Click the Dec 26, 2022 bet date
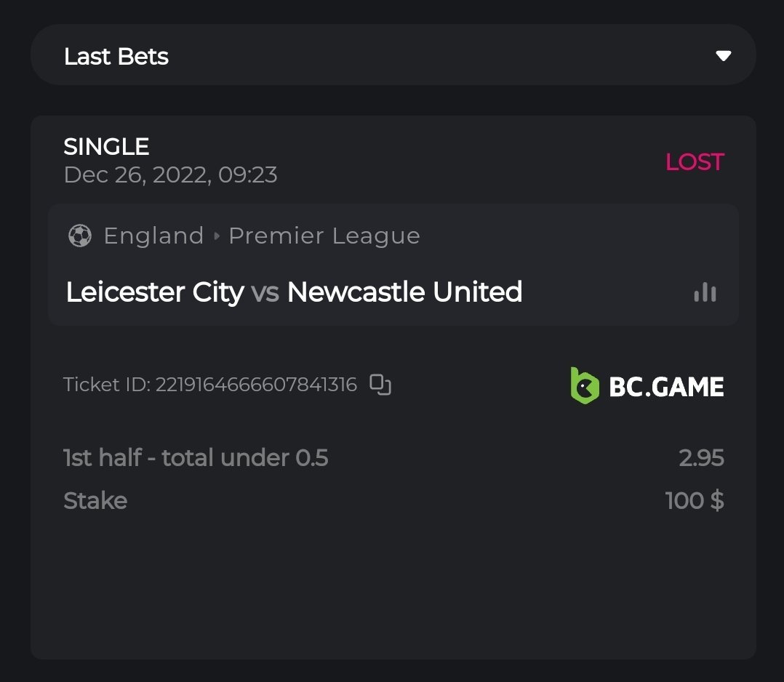The height and width of the screenshot is (682, 784). click(170, 175)
